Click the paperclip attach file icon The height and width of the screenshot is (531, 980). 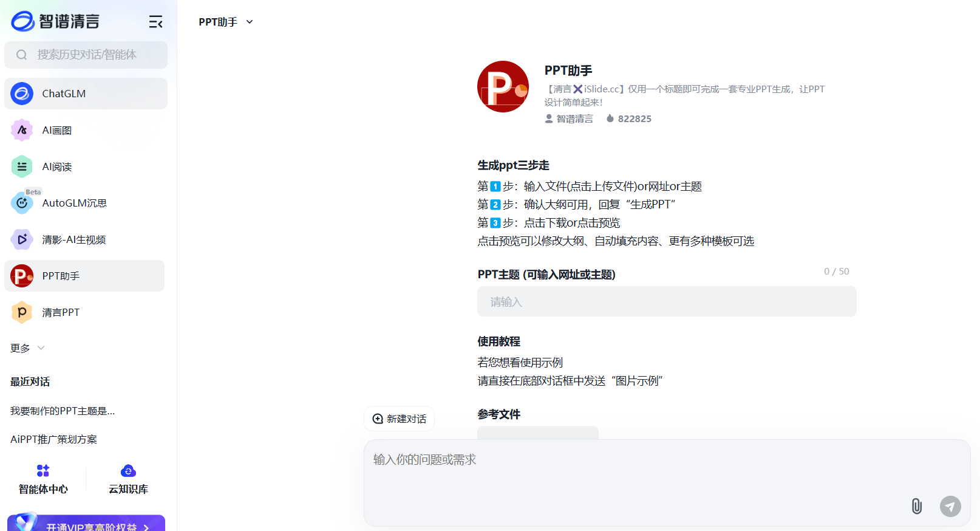916,505
